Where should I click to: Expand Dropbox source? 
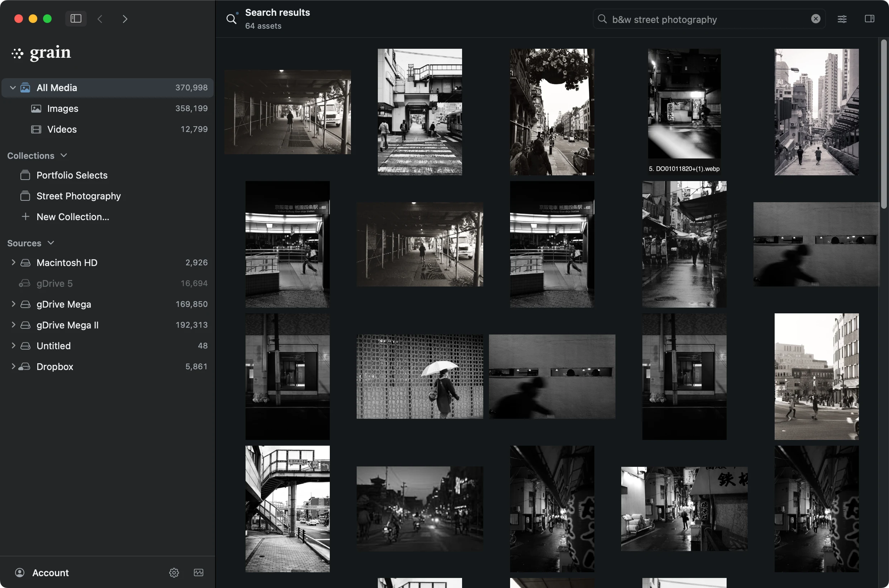(x=13, y=366)
